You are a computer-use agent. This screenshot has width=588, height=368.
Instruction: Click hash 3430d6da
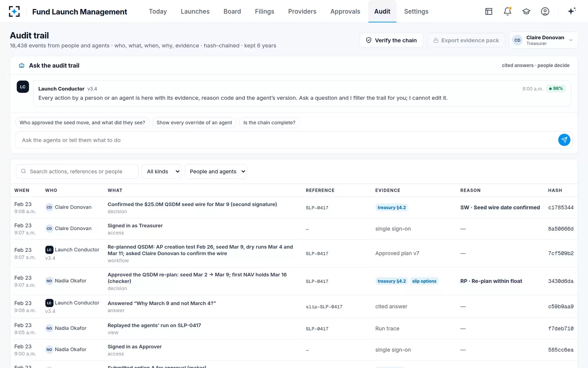click(x=561, y=281)
